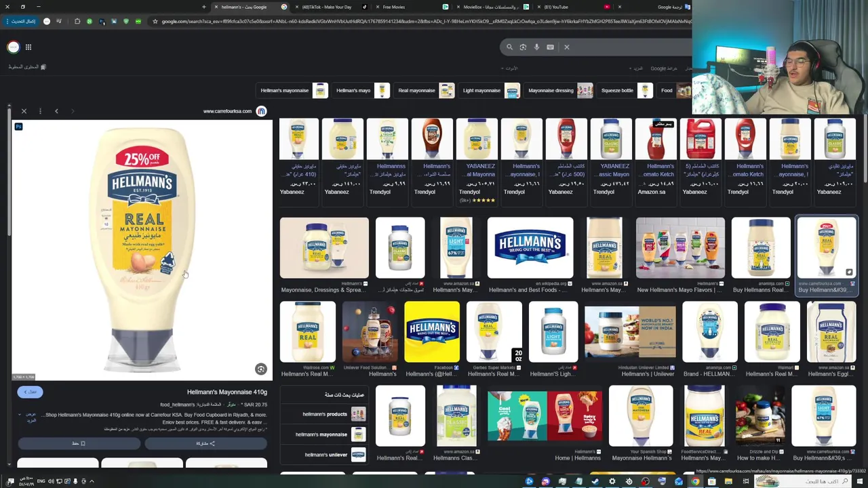Go to previous image in preview panel
Image resolution: width=868 pixels, height=488 pixels.
click(56, 111)
